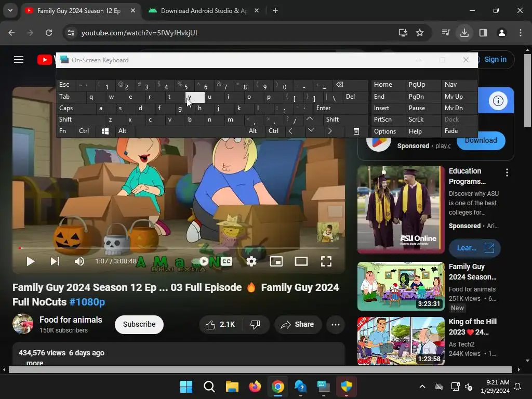This screenshot has width=532, height=399.
Task: Switch to Download Android Studio tab
Action: pyautogui.click(x=204, y=11)
